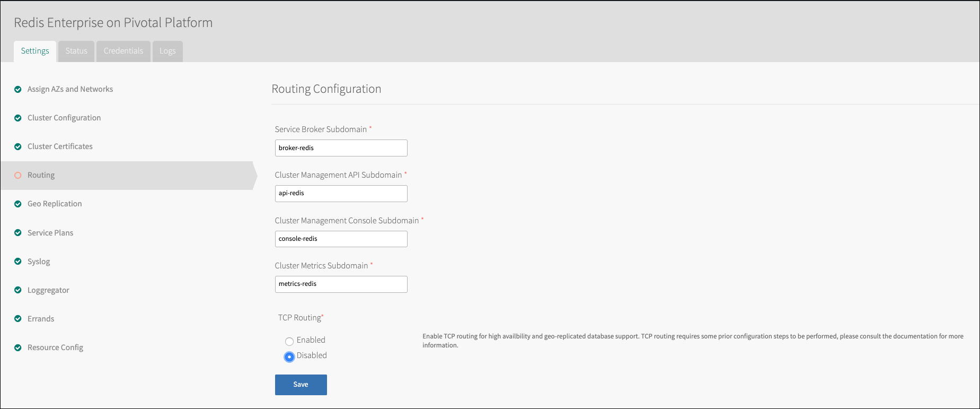Open Loggregator settings

click(x=48, y=290)
